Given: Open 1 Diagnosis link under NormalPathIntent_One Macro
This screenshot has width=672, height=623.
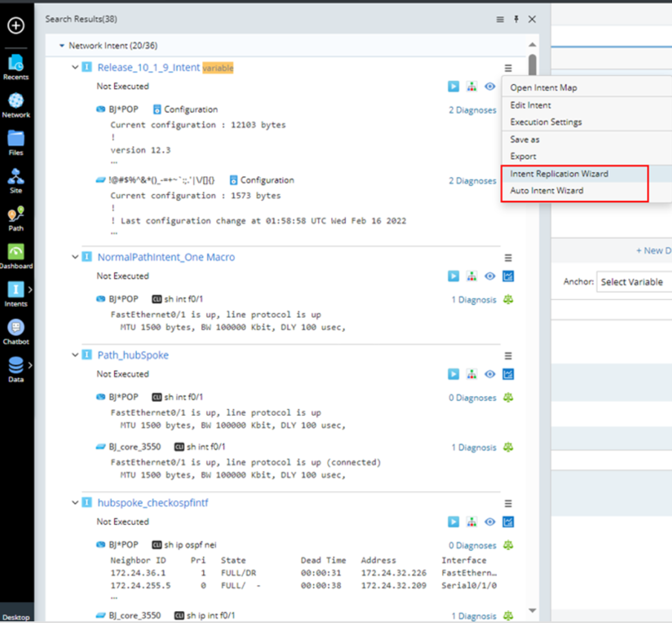Looking at the screenshot, I should click(474, 300).
